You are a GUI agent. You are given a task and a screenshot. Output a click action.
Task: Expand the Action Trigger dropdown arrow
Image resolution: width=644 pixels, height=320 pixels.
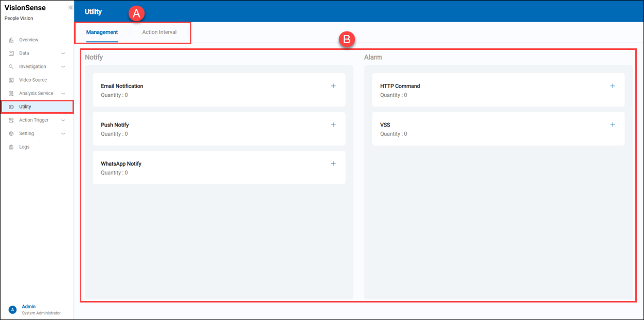tap(63, 120)
